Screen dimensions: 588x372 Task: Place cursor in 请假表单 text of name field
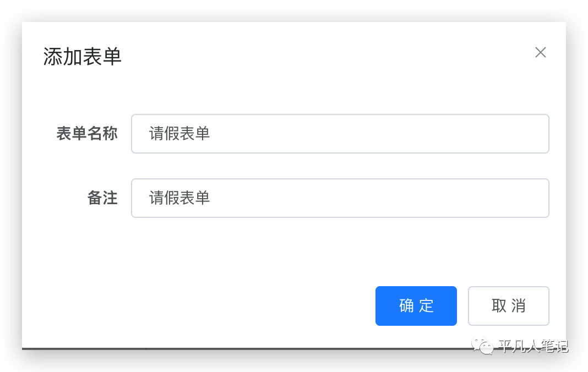(x=179, y=134)
